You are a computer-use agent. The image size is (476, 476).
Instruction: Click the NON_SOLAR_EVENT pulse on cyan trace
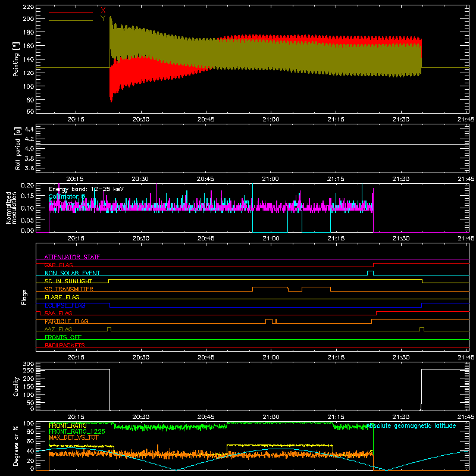coord(370,273)
